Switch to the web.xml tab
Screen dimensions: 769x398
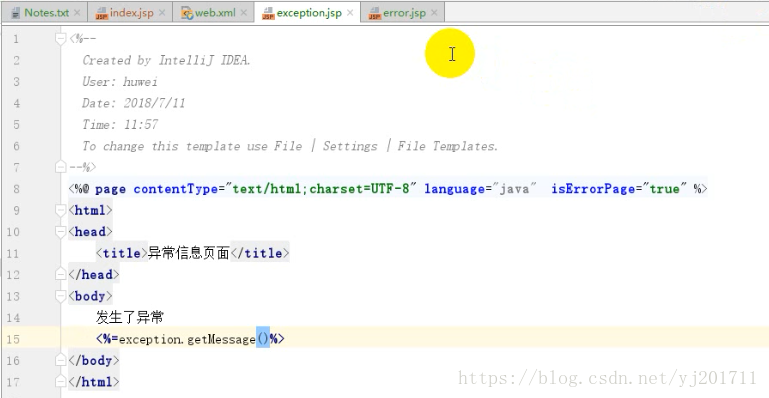click(x=213, y=12)
